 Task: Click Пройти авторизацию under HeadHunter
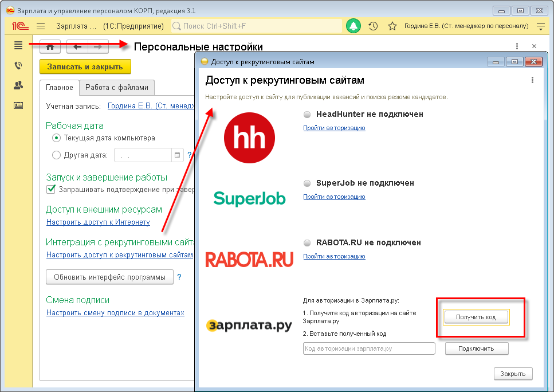tap(334, 128)
